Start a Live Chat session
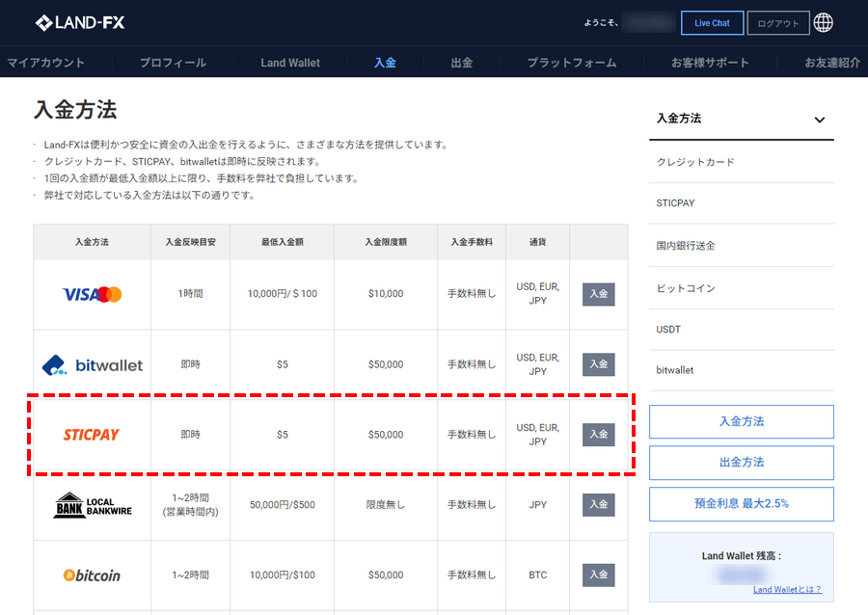This screenshot has height=615, width=868. (712, 23)
